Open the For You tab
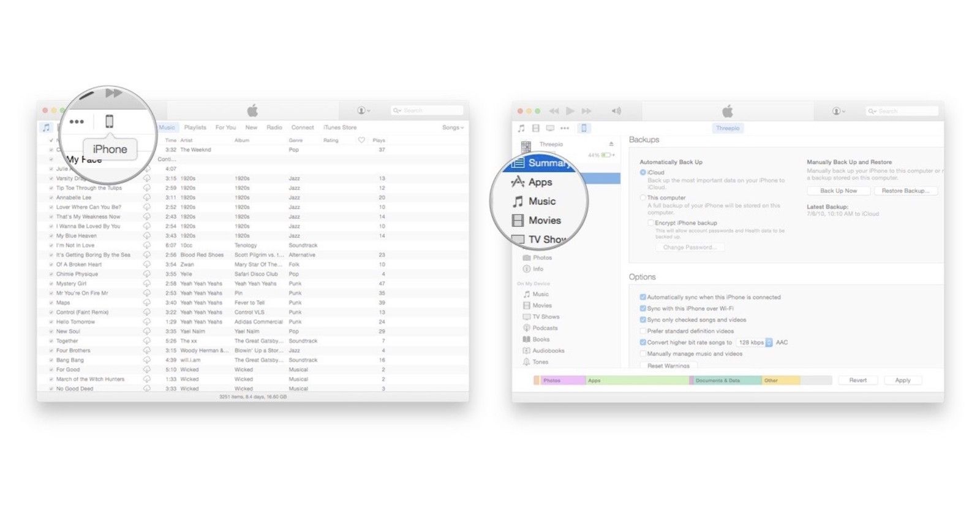Screen dimensions: 980x507 (225, 128)
